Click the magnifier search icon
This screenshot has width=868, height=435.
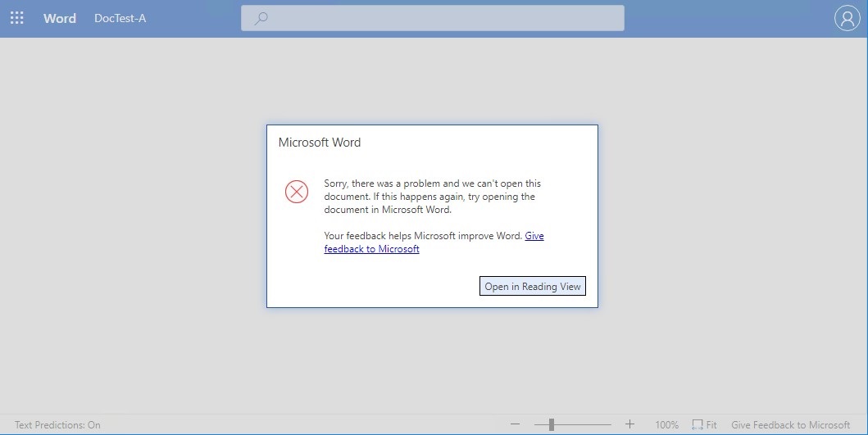(x=261, y=18)
